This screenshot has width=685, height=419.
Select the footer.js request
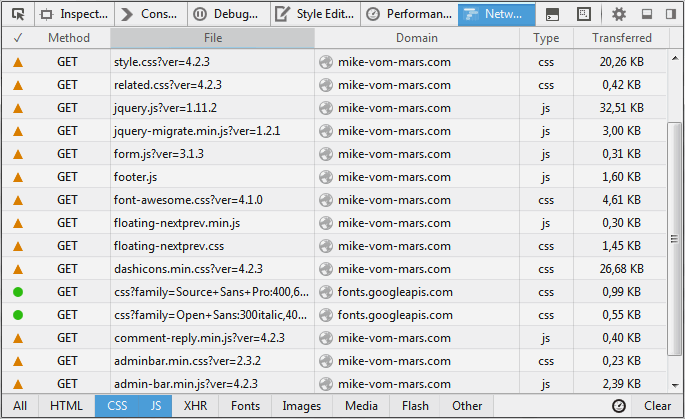pyautogui.click(x=135, y=177)
